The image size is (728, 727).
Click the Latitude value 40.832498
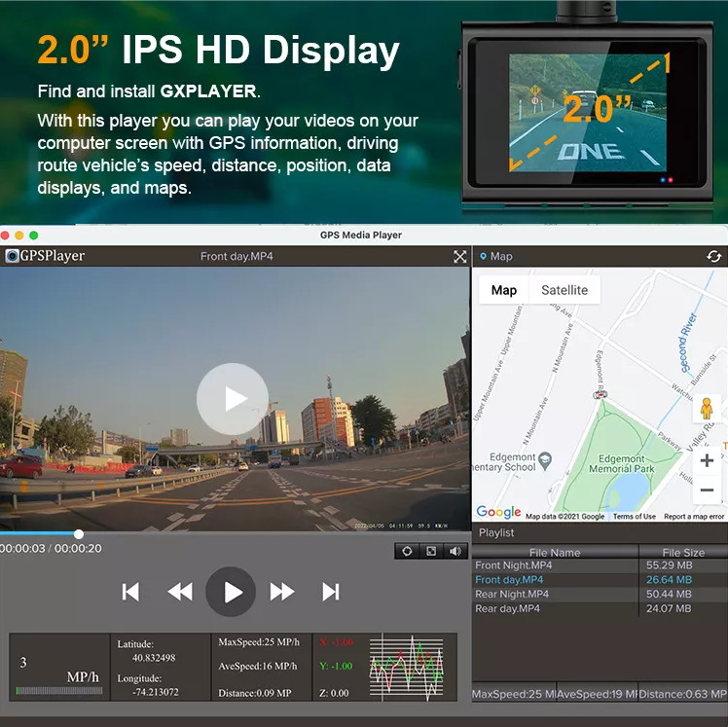154,658
